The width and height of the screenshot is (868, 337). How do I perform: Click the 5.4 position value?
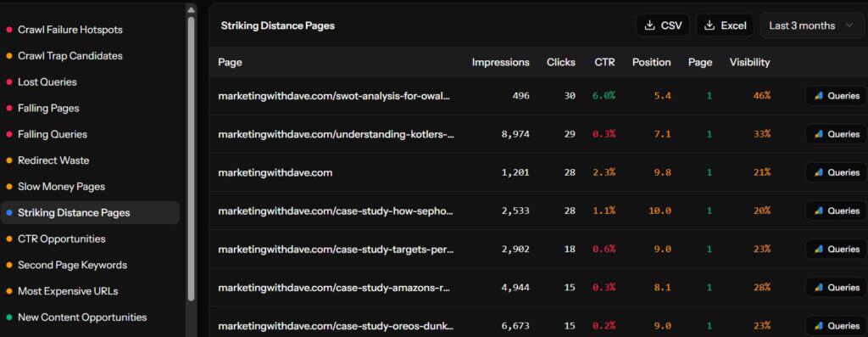pos(662,96)
